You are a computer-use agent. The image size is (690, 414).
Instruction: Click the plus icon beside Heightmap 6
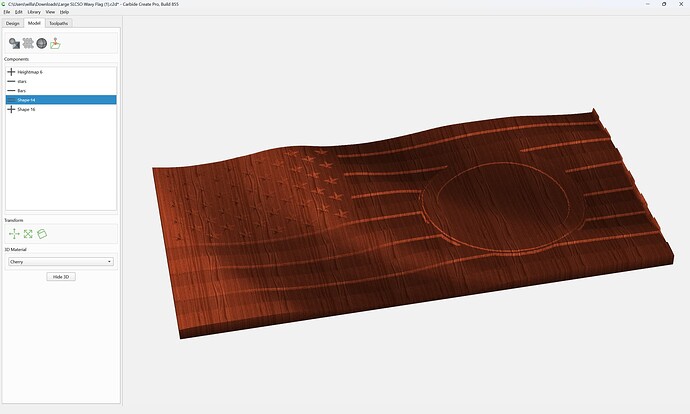pyautogui.click(x=11, y=72)
